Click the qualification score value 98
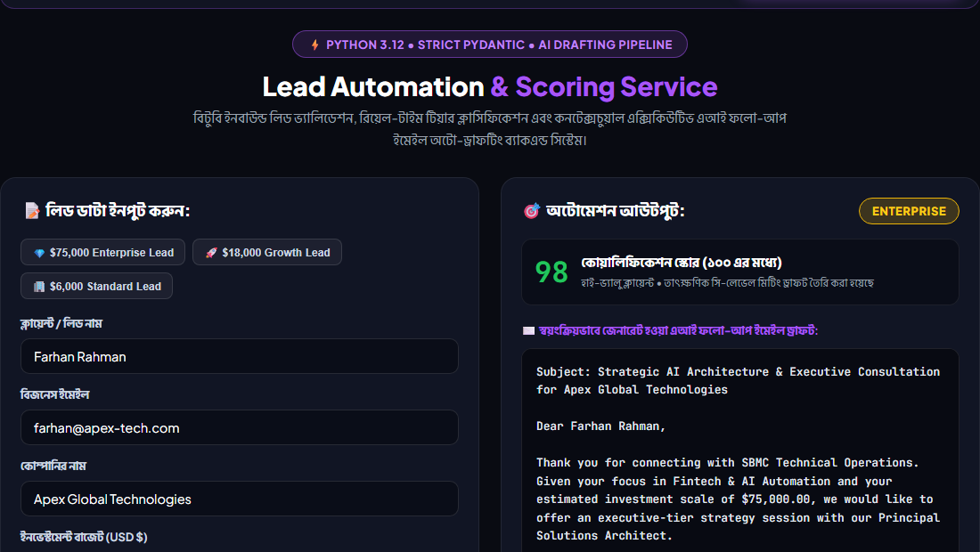 [x=551, y=272]
